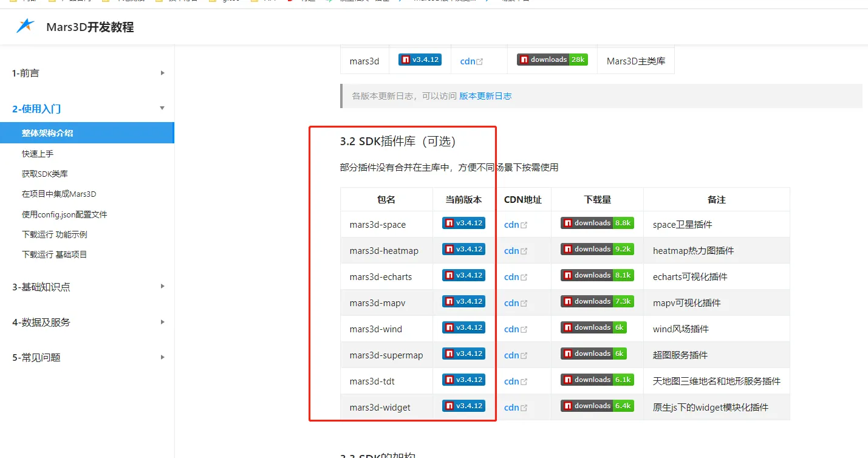Viewport: 868px width, 458px height.
Task: Click the mars3d-tdt package name cell
Action: pyautogui.click(x=386, y=381)
